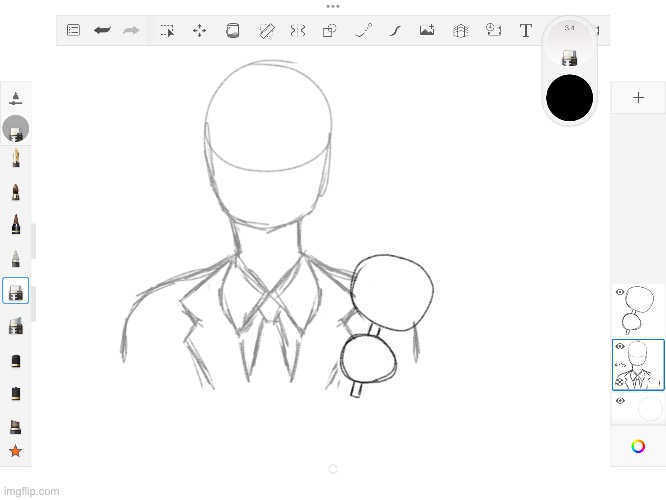Open the Draw Styles shapes tool
666x500 pixels.
[329, 31]
